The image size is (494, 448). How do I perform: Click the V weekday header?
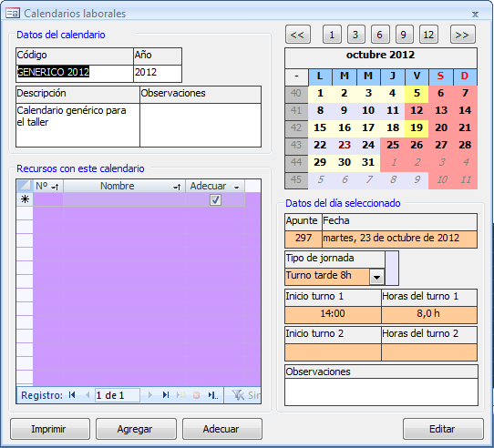pos(417,76)
